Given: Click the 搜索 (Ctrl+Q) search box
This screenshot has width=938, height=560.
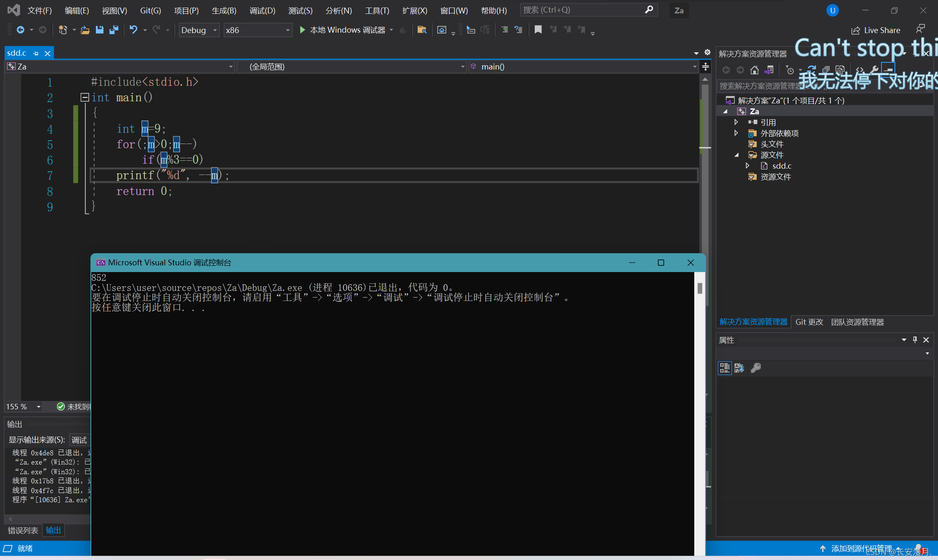Looking at the screenshot, I should 582,10.
